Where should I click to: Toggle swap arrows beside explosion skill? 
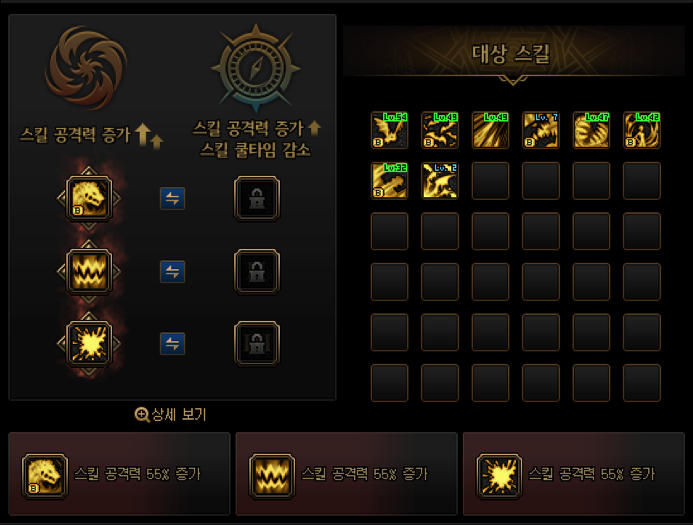(x=172, y=344)
